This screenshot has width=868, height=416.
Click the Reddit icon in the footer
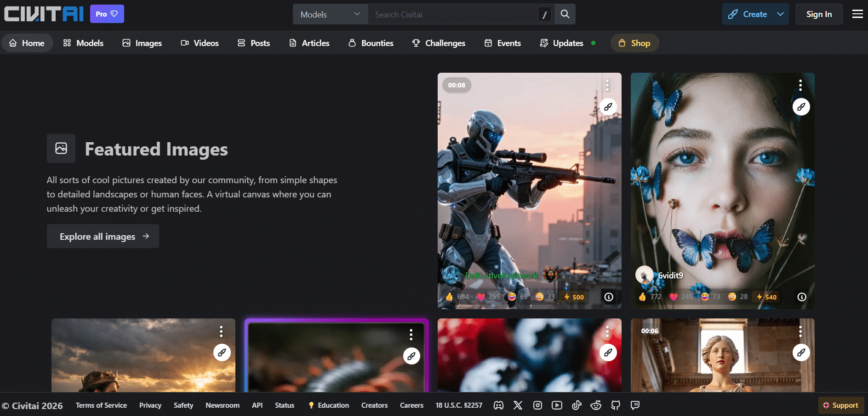[596, 405]
